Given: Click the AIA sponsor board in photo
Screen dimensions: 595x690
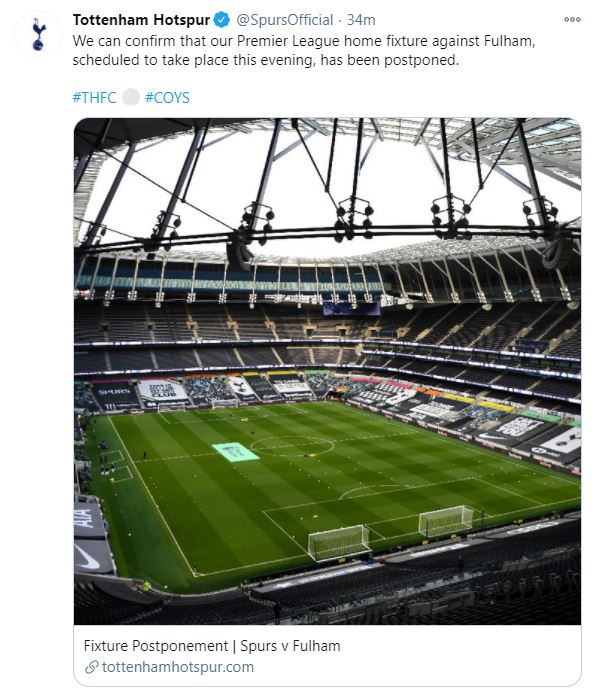Looking at the screenshot, I should [87, 518].
